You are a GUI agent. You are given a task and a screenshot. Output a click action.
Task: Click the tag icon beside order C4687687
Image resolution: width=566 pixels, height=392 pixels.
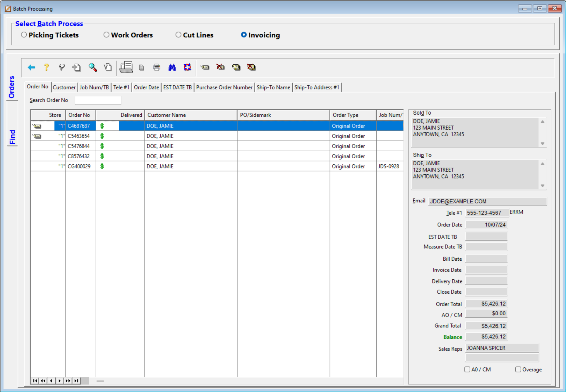click(x=37, y=126)
